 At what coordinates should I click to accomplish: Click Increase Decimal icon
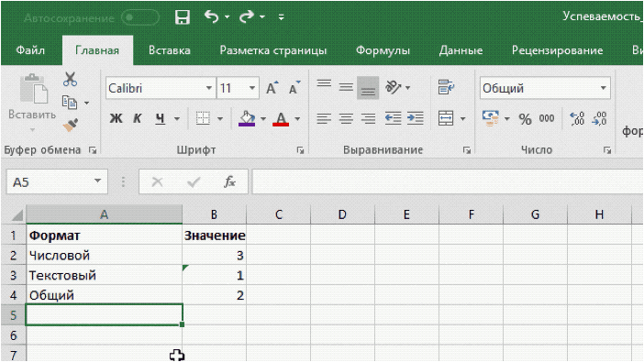point(577,118)
